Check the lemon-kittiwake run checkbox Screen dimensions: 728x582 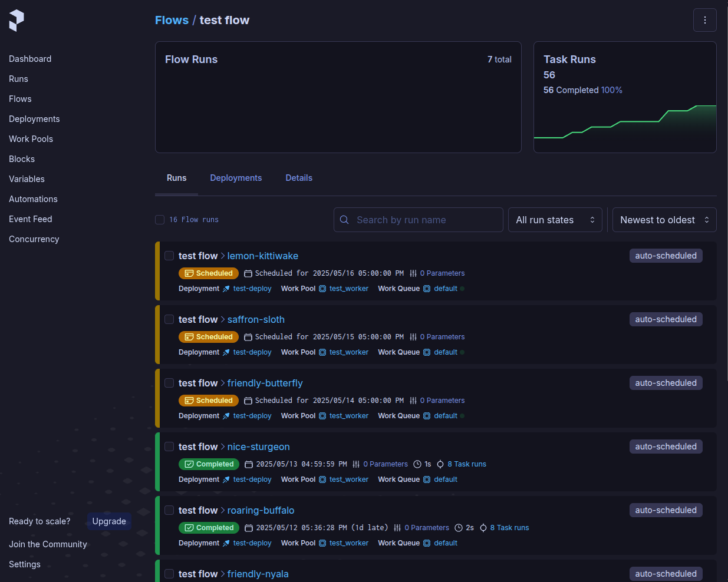(169, 256)
